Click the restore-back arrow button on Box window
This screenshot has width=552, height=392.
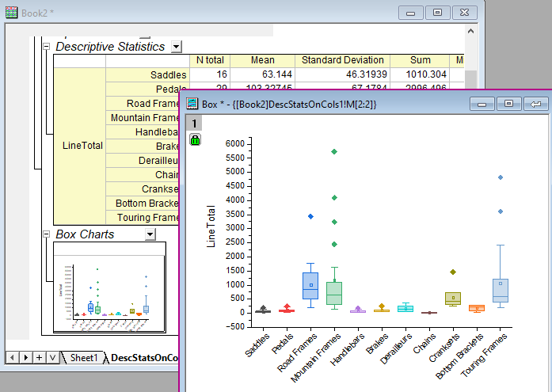(535, 104)
